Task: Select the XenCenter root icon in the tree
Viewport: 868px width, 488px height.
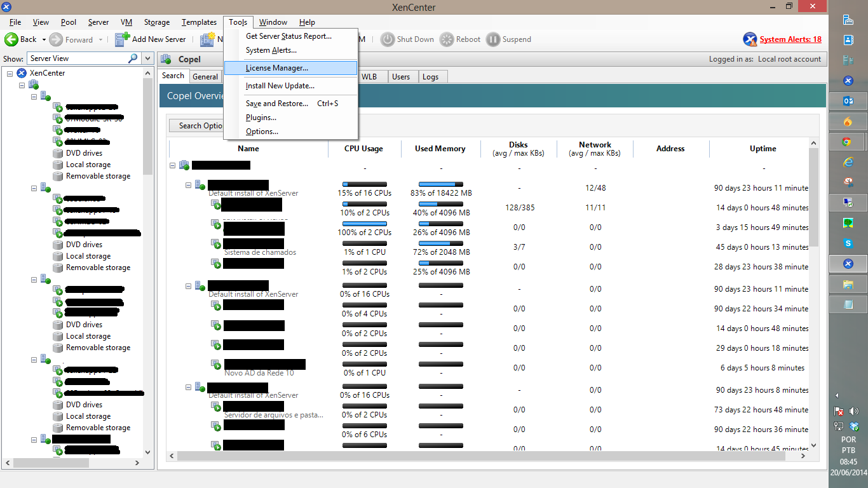Action: click(22, 73)
